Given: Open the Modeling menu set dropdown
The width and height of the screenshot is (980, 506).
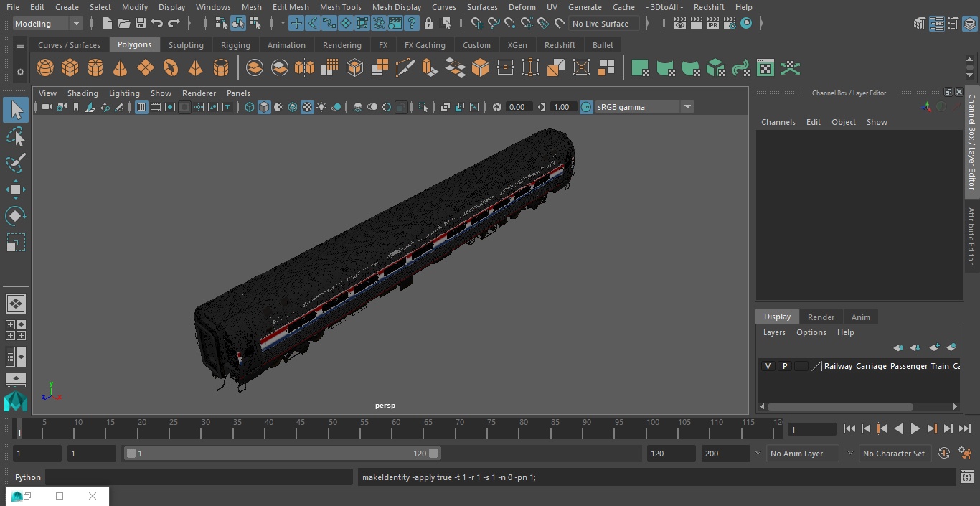Looking at the screenshot, I should 48,24.
